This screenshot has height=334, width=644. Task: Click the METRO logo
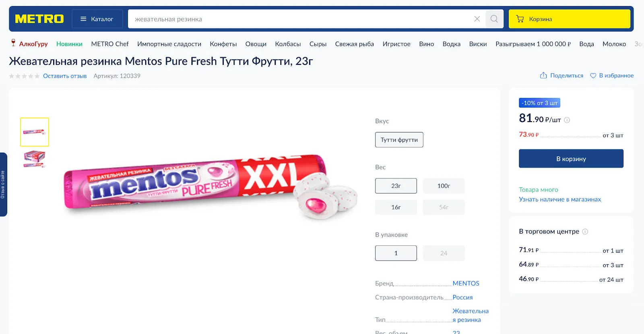[x=39, y=19]
